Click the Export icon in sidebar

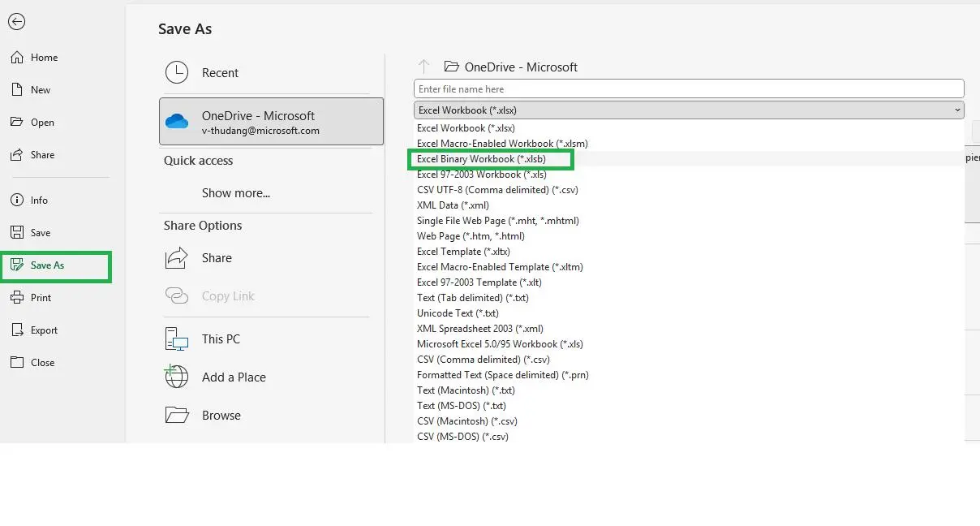pyautogui.click(x=16, y=330)
